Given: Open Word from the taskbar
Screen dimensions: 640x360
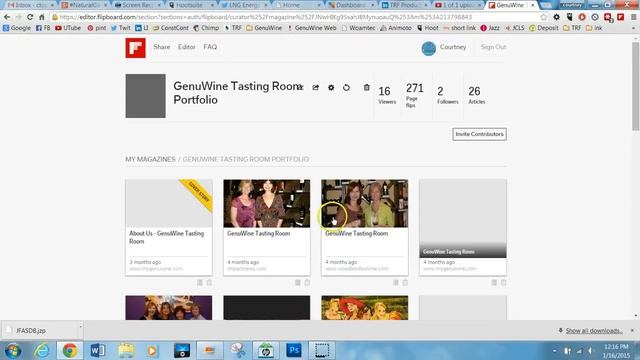Looking at the screenshot, I should pos(98,351).
